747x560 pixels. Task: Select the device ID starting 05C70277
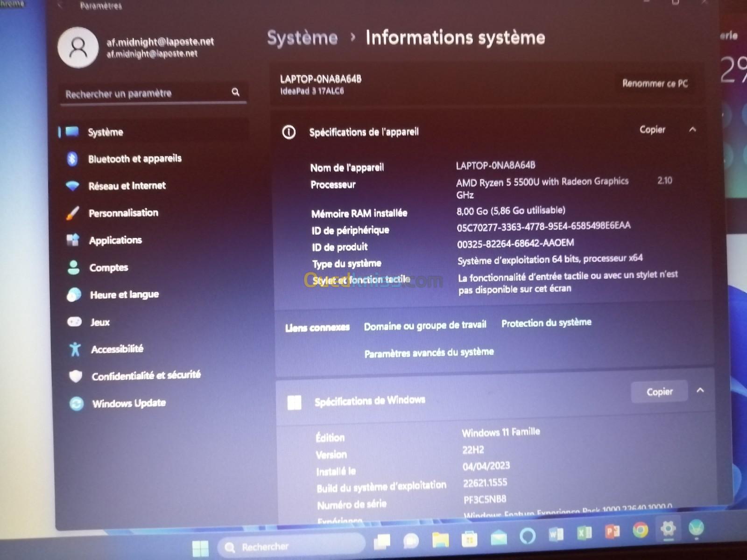(543, 227)
